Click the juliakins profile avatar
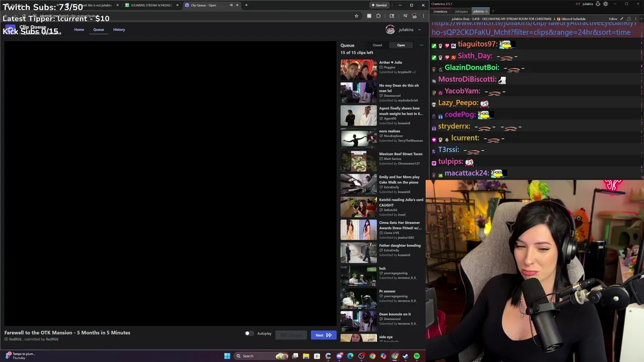This screenshot has height=362, width=644. click(390, 30)
